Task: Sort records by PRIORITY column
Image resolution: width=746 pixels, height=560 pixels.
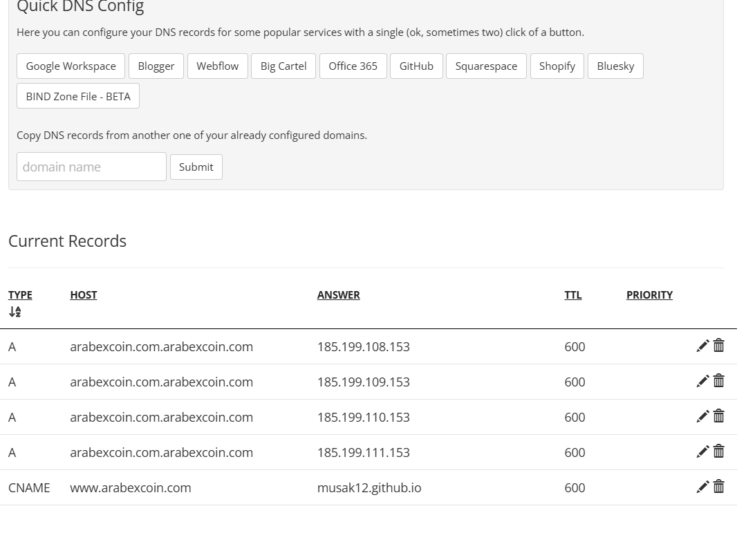Action: (x=649, y=295)
